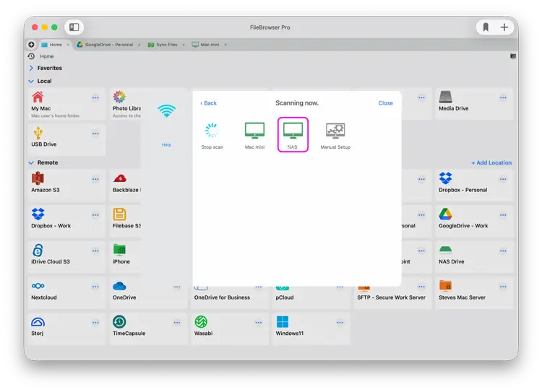This screenshot has height=392, width=542.
Task: Open Manual Setup option
Action: click(x=335, y=134)
